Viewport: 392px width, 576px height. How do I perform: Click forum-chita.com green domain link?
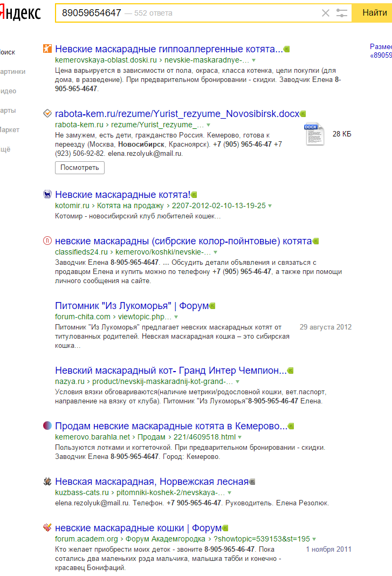pyautogui.click(x=82, y=317)
